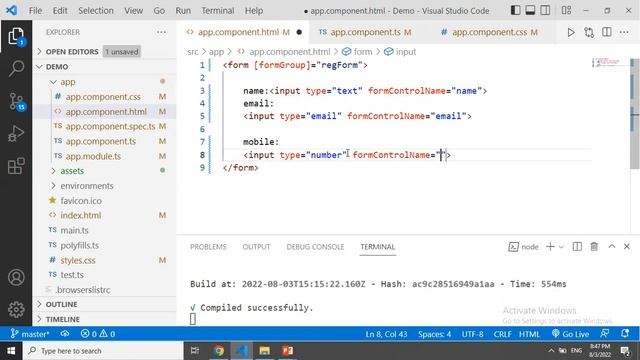Open editor more actions ellipsis

624,32
